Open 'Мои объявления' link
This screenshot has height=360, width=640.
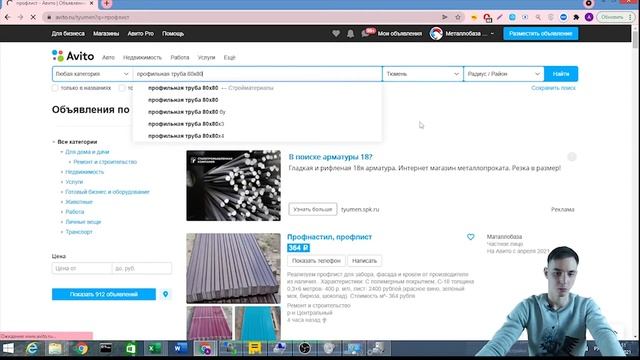[x=400, y=33]
